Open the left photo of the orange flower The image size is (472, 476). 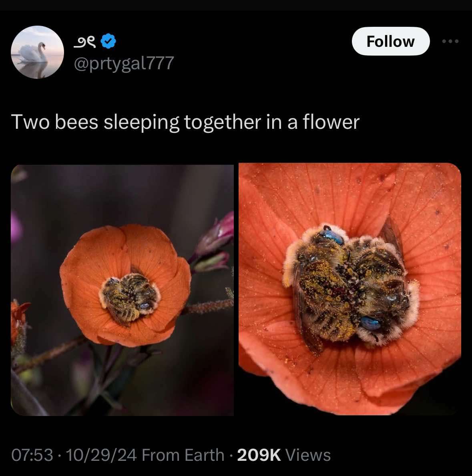point(122,290)
